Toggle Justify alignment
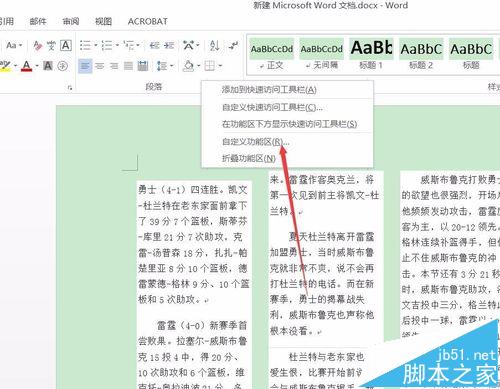 [x=128, y=66]
